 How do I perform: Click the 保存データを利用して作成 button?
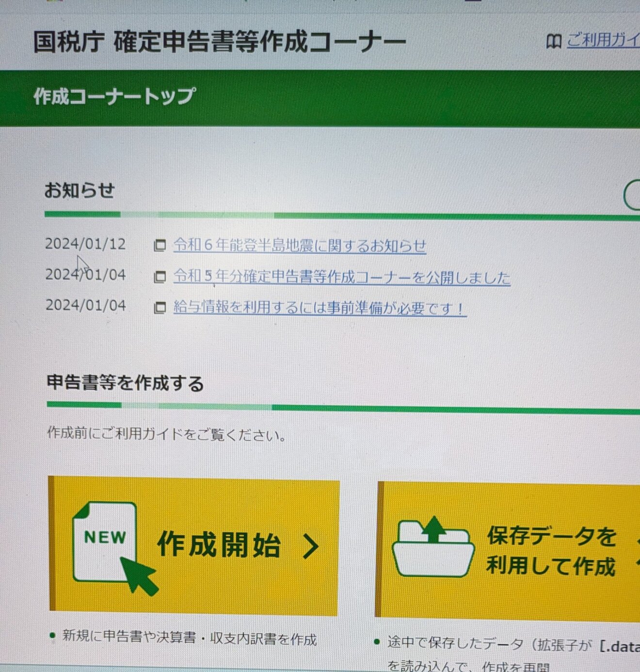point(508,551)
